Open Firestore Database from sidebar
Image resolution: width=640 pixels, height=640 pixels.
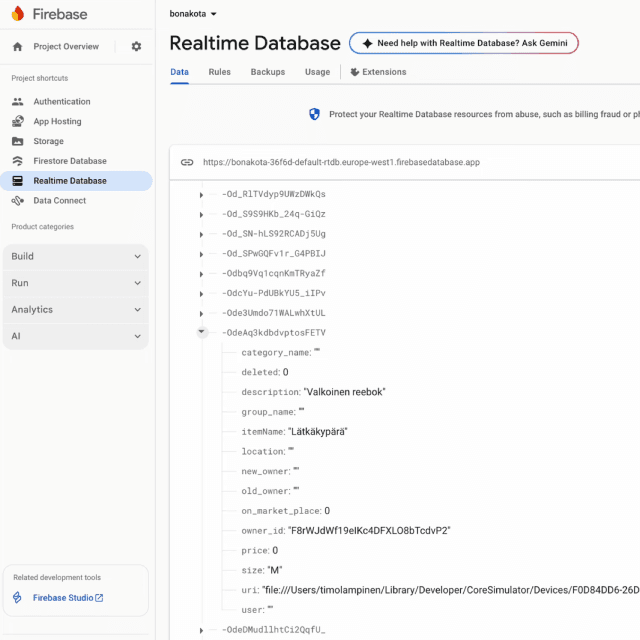(76, 161)
